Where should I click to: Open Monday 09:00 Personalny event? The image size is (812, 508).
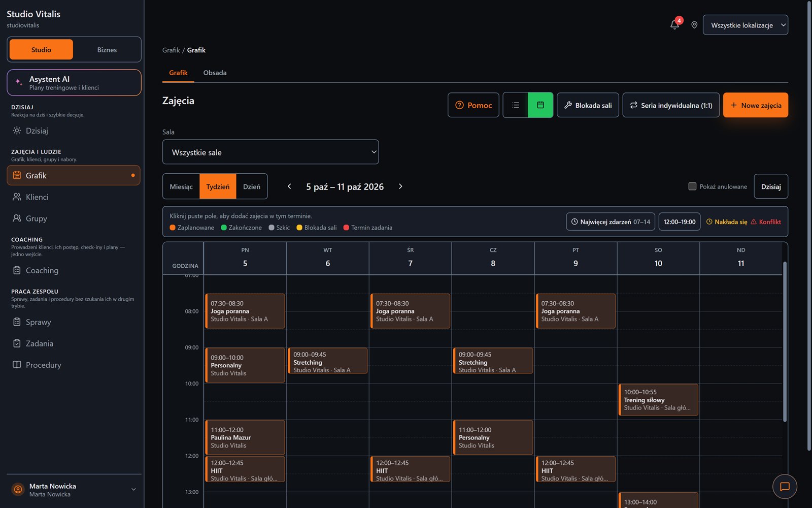pyautogui.click(x=245, y=365)
